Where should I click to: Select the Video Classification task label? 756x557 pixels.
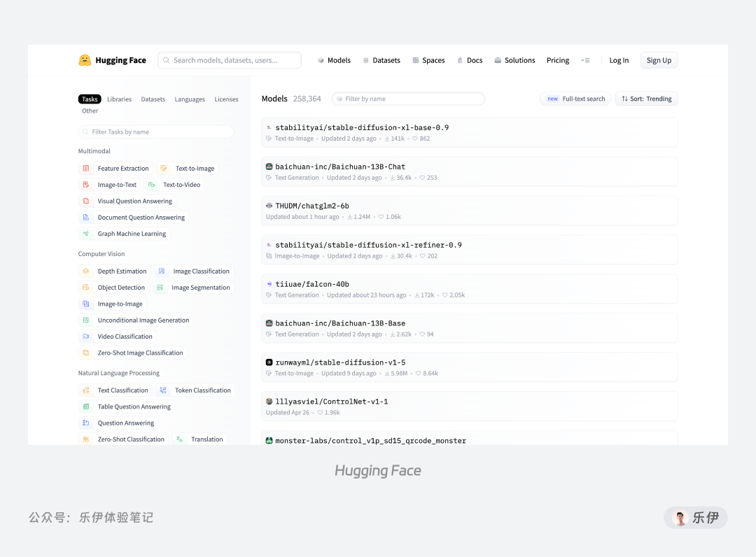click(x=125, y=337)
